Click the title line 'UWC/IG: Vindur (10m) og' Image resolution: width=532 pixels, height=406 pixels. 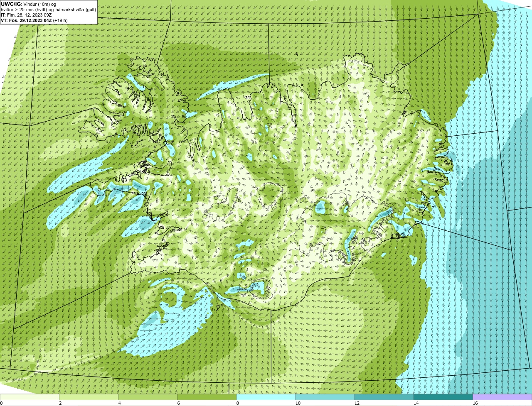[29, 4]
